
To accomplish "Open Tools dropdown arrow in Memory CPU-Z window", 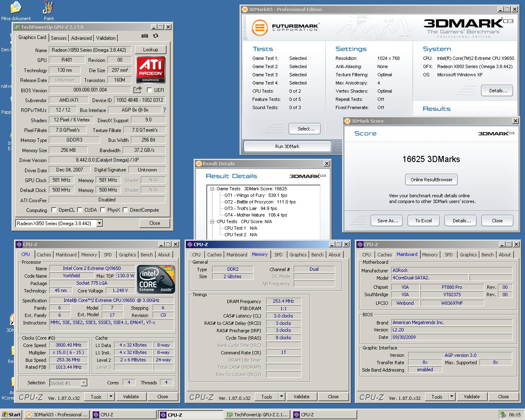I will click(x=281, y=397).
